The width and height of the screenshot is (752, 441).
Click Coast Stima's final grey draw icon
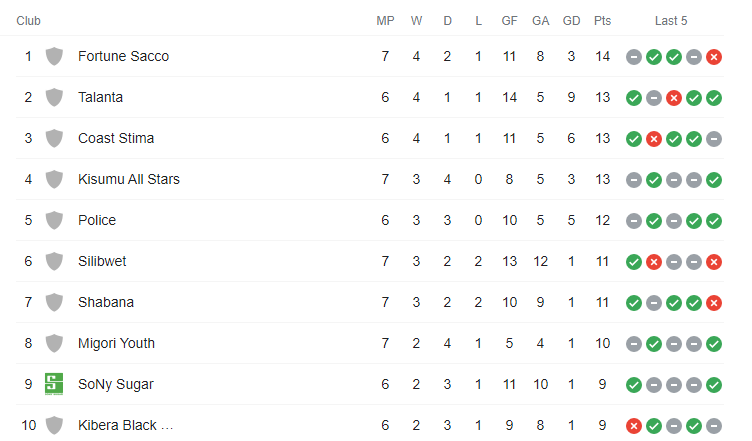714,139
